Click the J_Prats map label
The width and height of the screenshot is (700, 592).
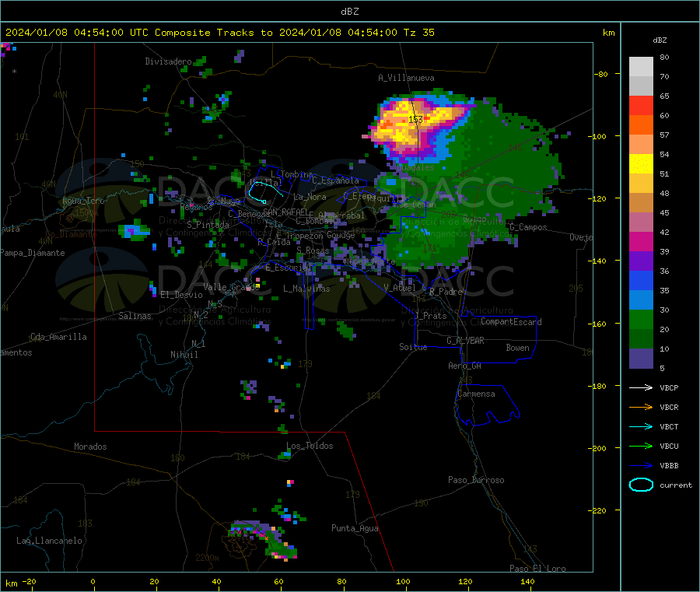pos(430,316)
